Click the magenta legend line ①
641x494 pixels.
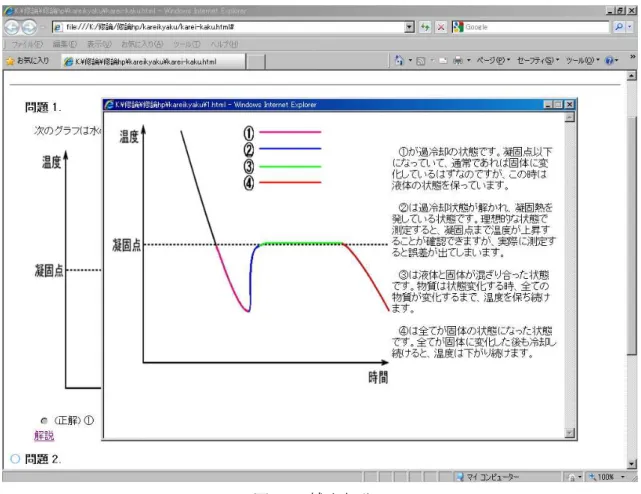tap(290, 132)
